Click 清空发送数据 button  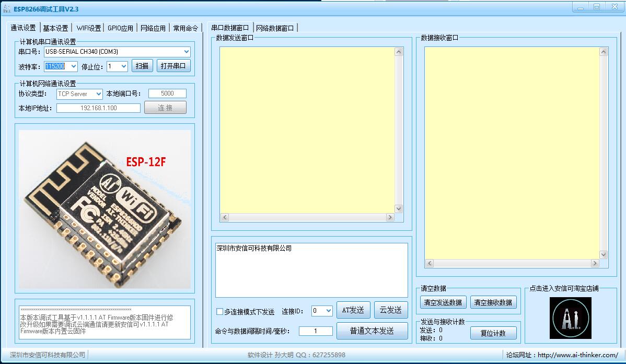pos(443,302)
